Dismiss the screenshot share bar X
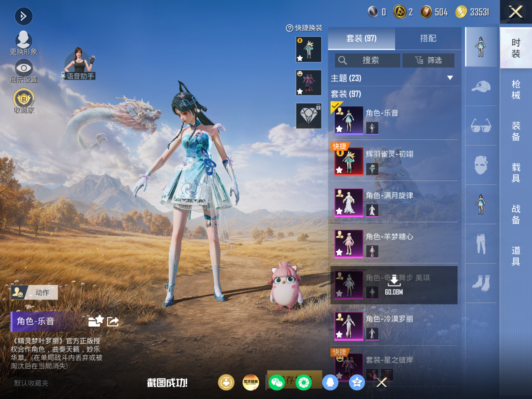This screenshot has height=399, width=532. click(382, 383)
